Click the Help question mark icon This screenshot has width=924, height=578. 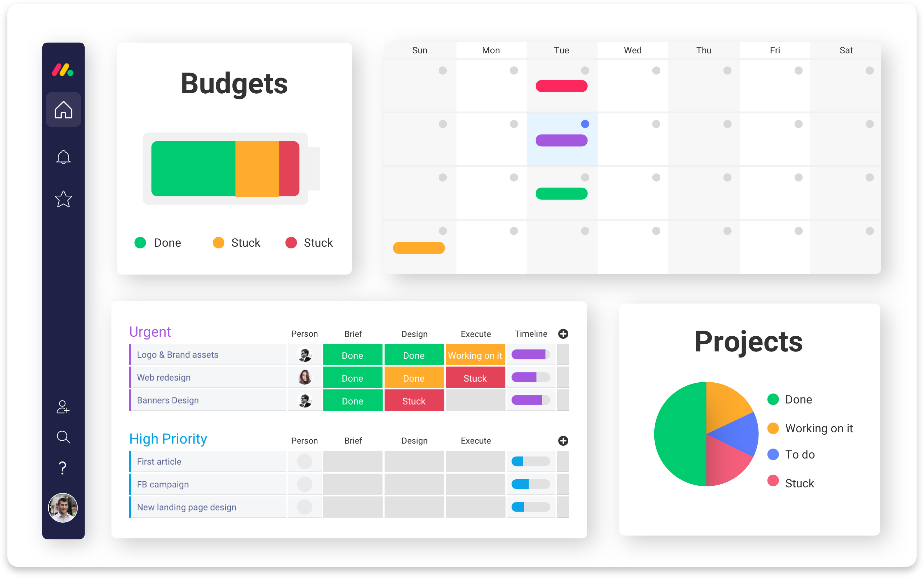click(62, 468)
